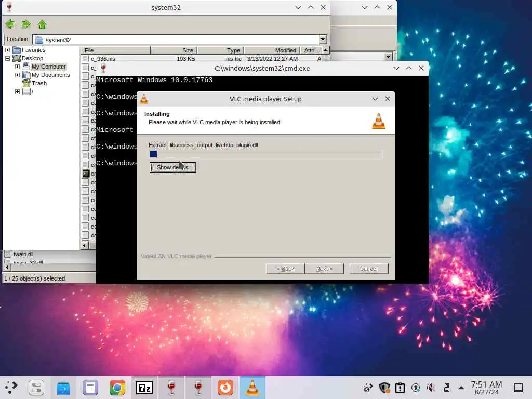Click Show details in VLC Setup

coord(172,167)
